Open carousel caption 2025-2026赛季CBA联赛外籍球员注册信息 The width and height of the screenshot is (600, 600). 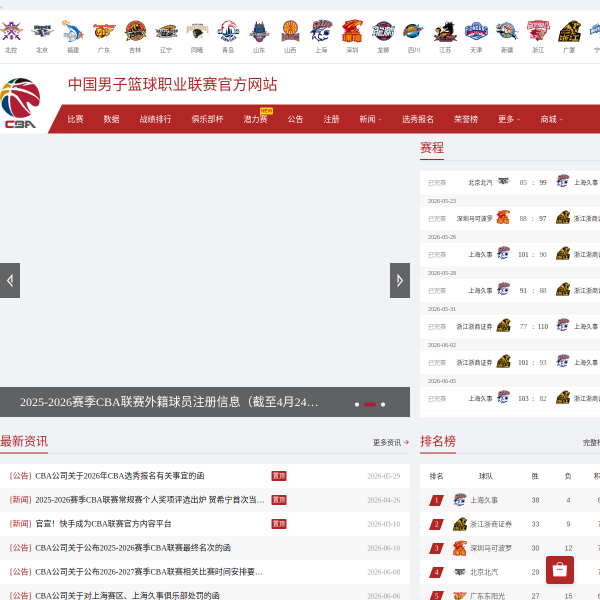click(x=169, y=402)
